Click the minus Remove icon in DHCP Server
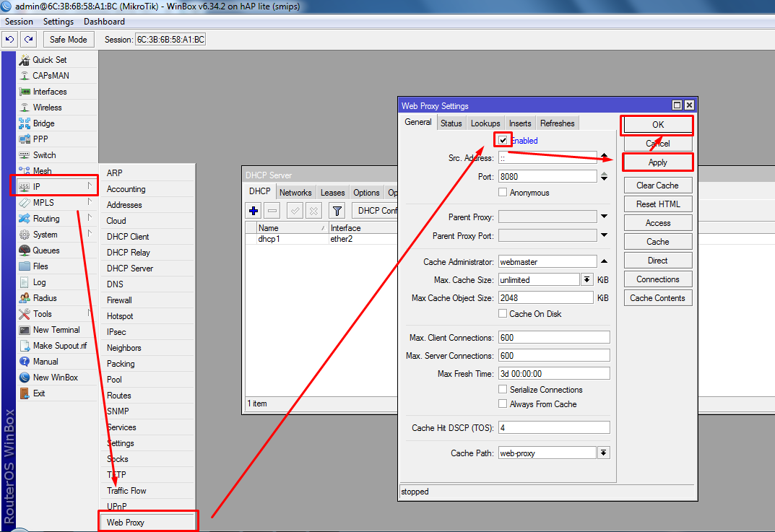 tap(272, 211)
